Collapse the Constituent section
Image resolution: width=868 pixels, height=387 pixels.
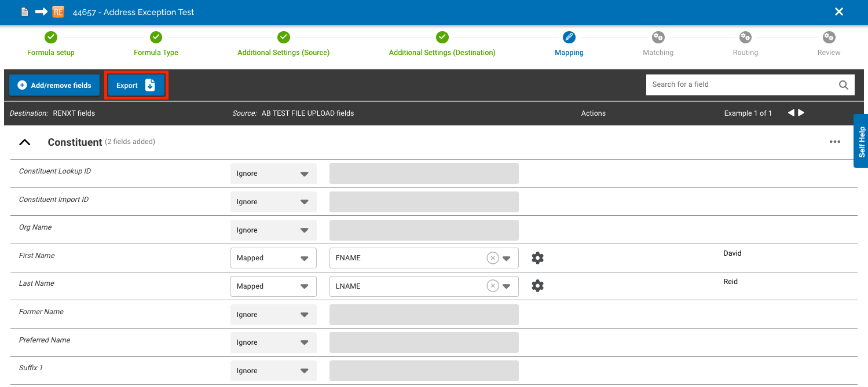tap(24, 142)
